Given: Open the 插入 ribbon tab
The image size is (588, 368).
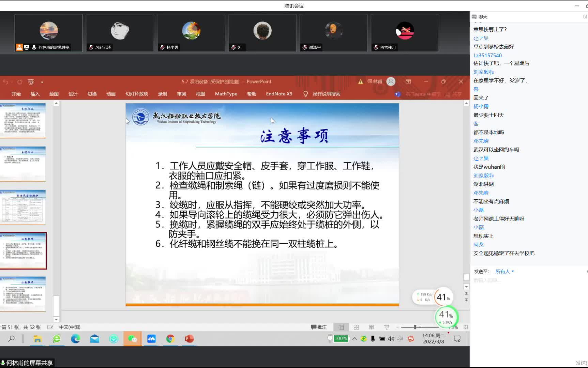Looking at the screenshot, I should coord(35,94).
